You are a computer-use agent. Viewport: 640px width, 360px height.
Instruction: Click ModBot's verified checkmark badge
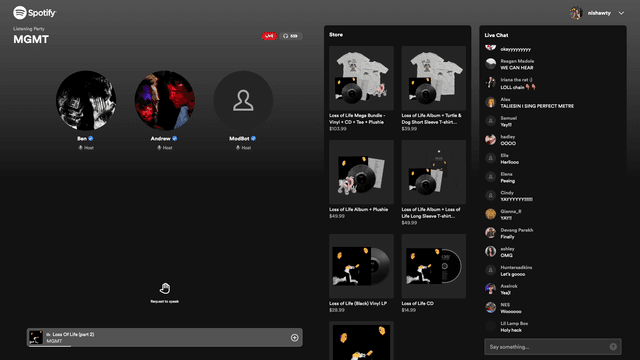click(253, 138)
